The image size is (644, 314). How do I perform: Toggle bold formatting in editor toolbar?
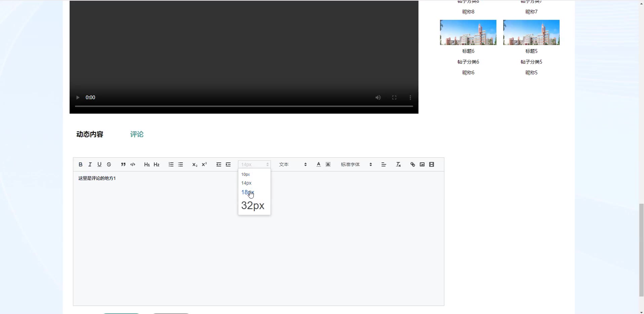coord(80,164)
